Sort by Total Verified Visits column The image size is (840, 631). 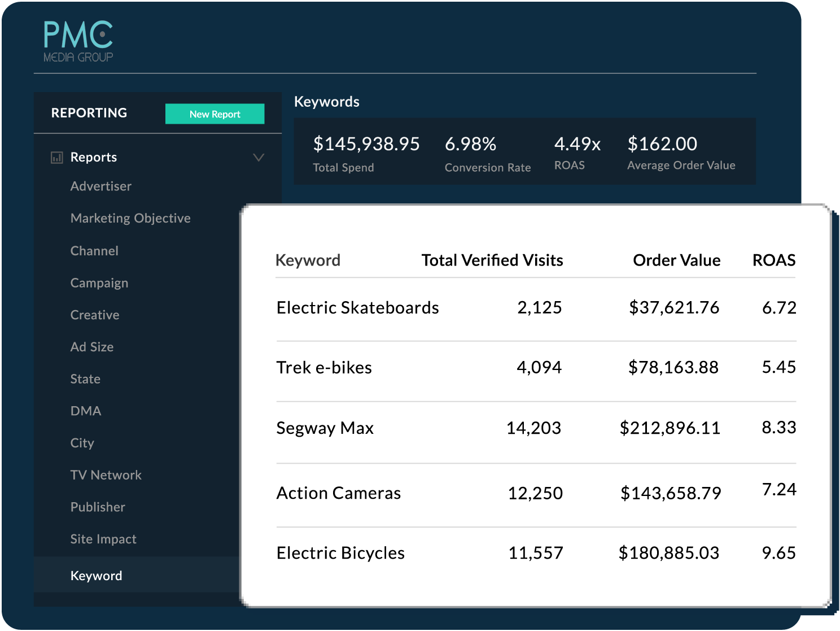(492, 260)
